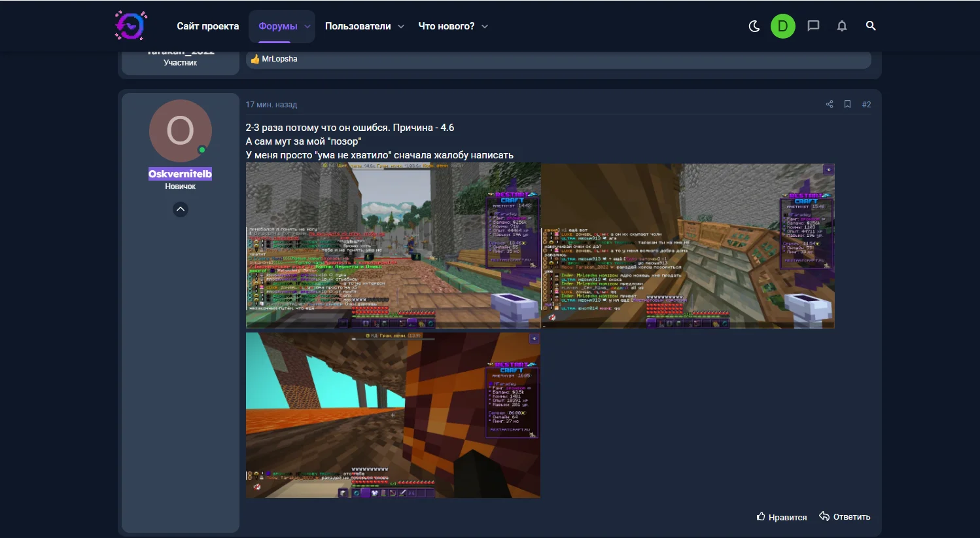Expand the Пользователи dropdown arrow
The image size is (980, 538).
click(x=401, y=27)
